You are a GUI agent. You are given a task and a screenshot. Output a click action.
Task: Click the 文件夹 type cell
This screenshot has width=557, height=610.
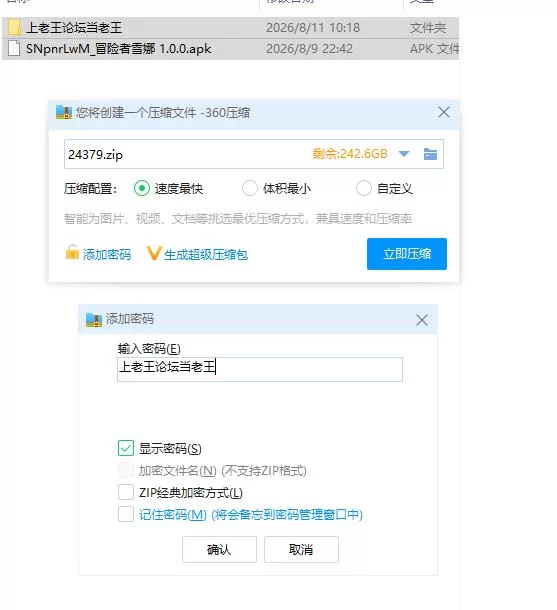tap(427, 28)
